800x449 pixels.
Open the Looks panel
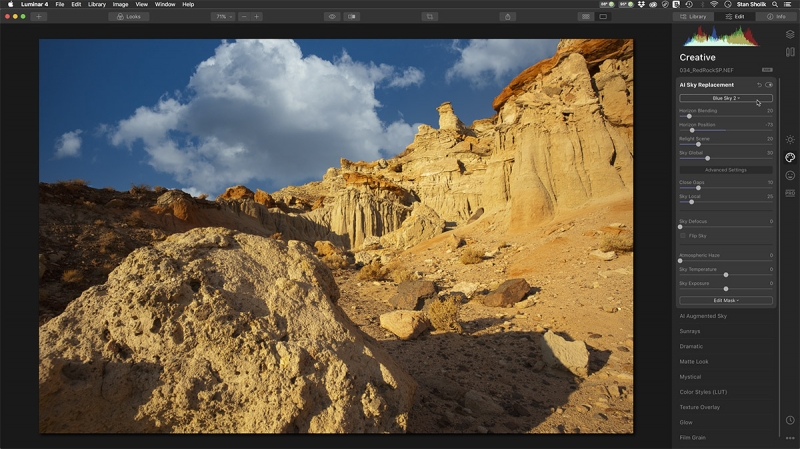(129, 16)
